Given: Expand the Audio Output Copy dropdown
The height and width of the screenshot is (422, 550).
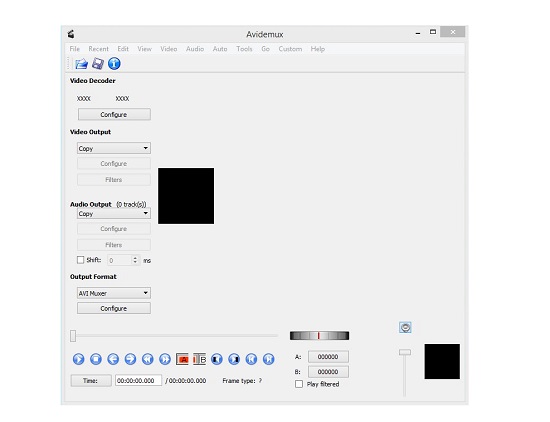Looking at the screenshot, I should point(114,213).
